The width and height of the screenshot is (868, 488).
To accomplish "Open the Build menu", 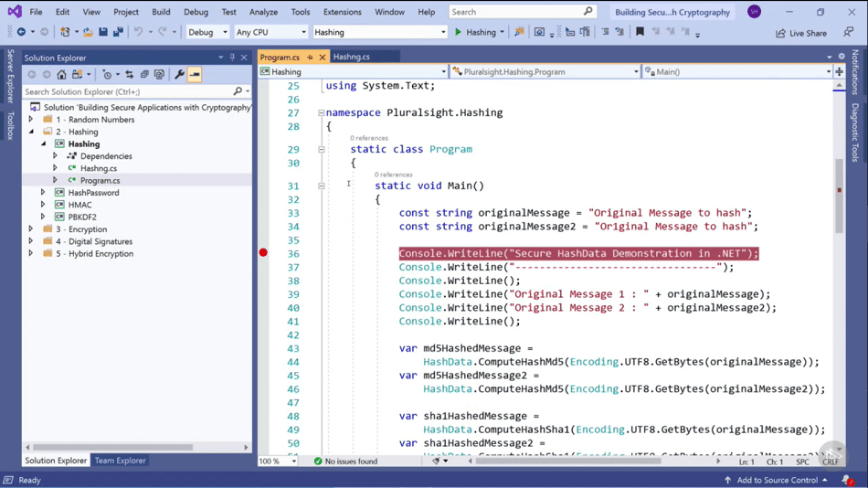I will pos(161,12).
